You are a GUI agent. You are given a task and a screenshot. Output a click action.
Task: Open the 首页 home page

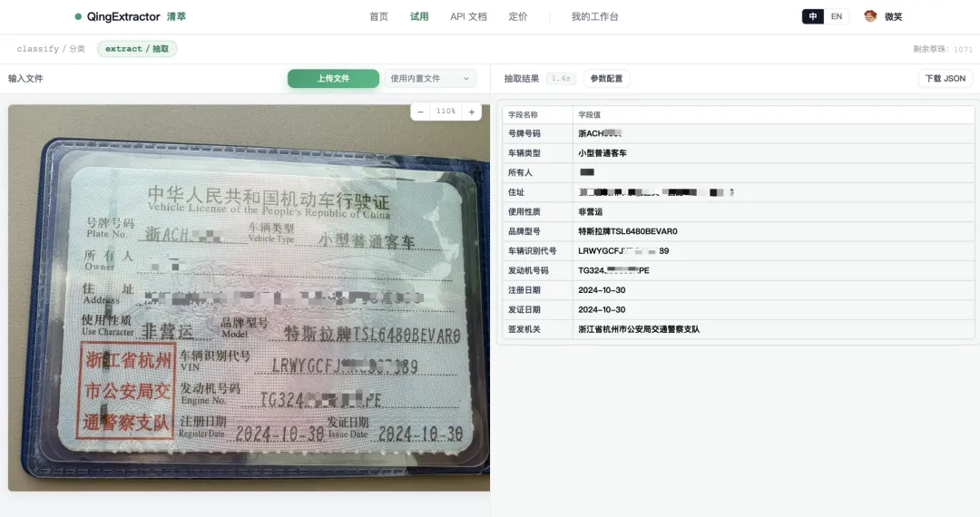click(x=378, y=17)
